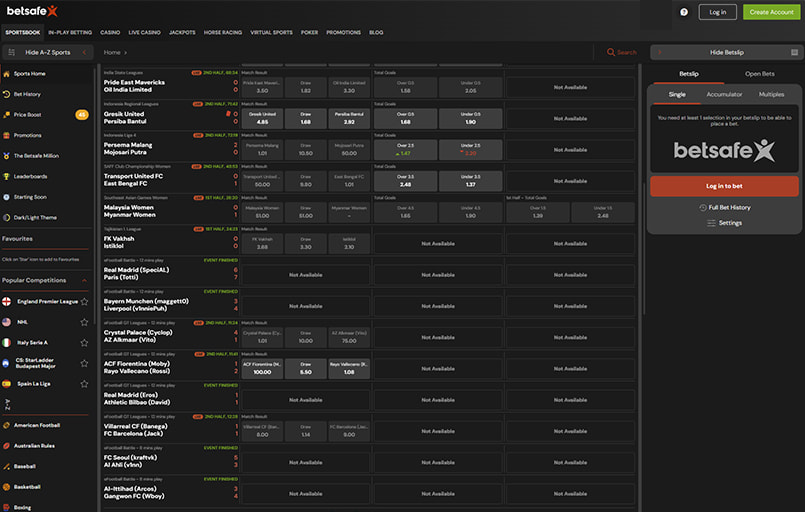This screenshot has width=805, height=512.
Task: Open the Sportsbook tab in top navigation
Action: pyautogui.click(x=23, y=32)
